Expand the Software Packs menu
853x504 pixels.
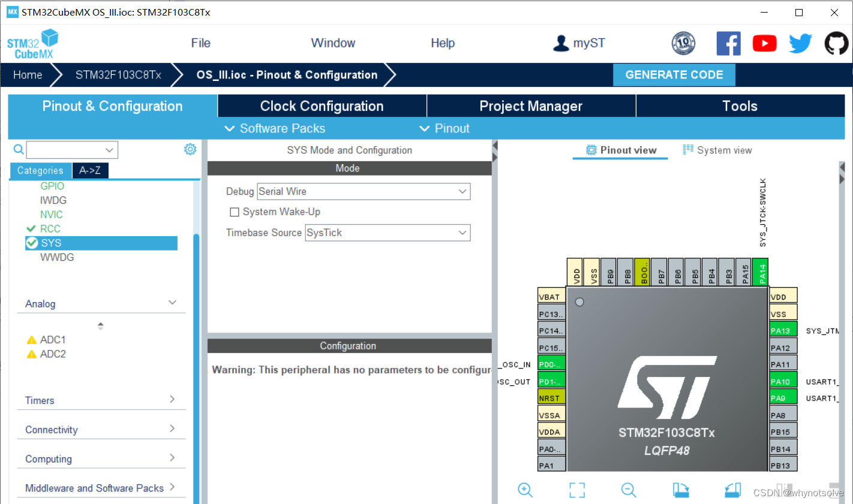(x=275, y=128)
